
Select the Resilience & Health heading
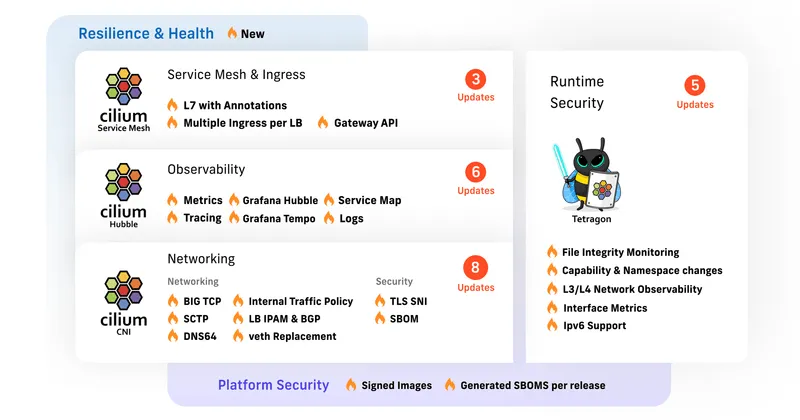coord(146,34)
